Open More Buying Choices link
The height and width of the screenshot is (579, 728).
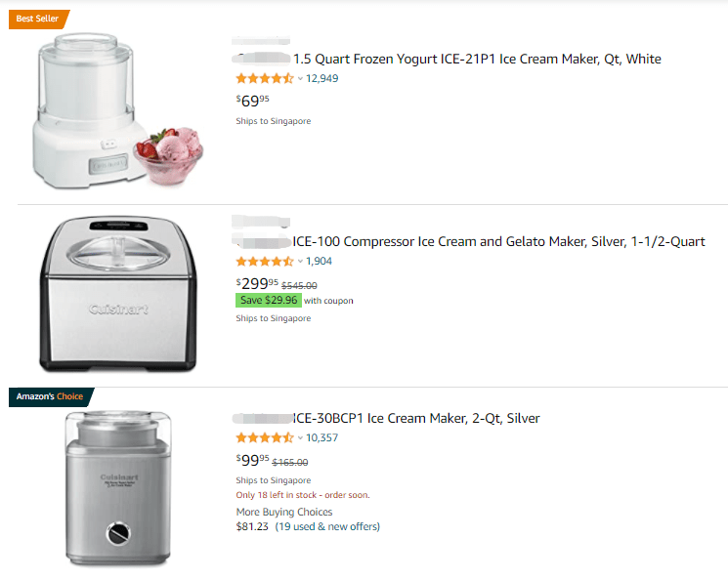pos(283,512)
